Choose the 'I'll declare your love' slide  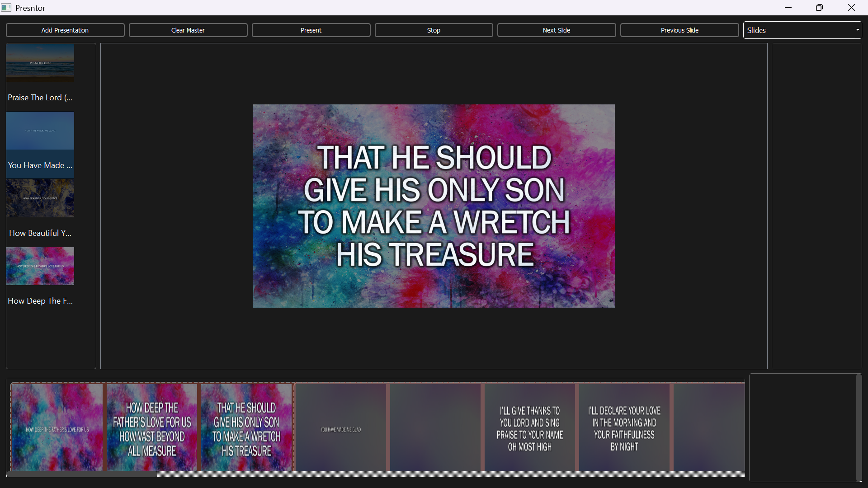coord(624,427)
